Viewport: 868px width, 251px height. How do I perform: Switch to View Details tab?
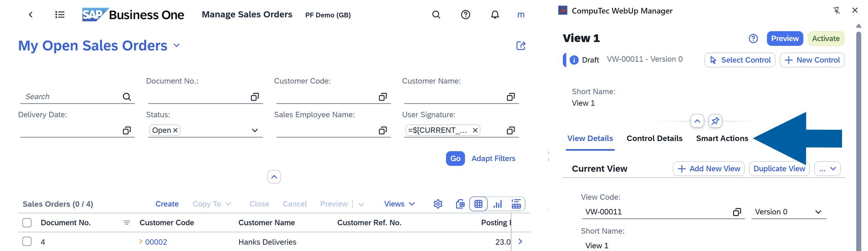tap(590, 138)
